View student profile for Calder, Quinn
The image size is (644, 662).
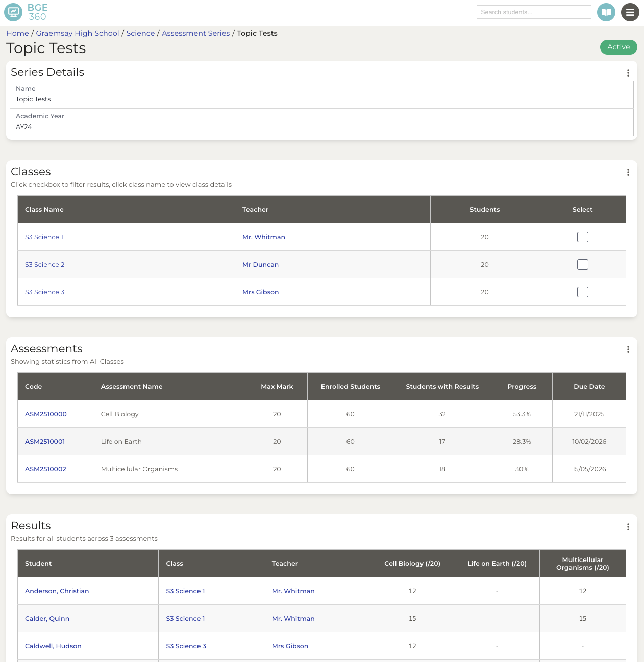click(47, 618)
